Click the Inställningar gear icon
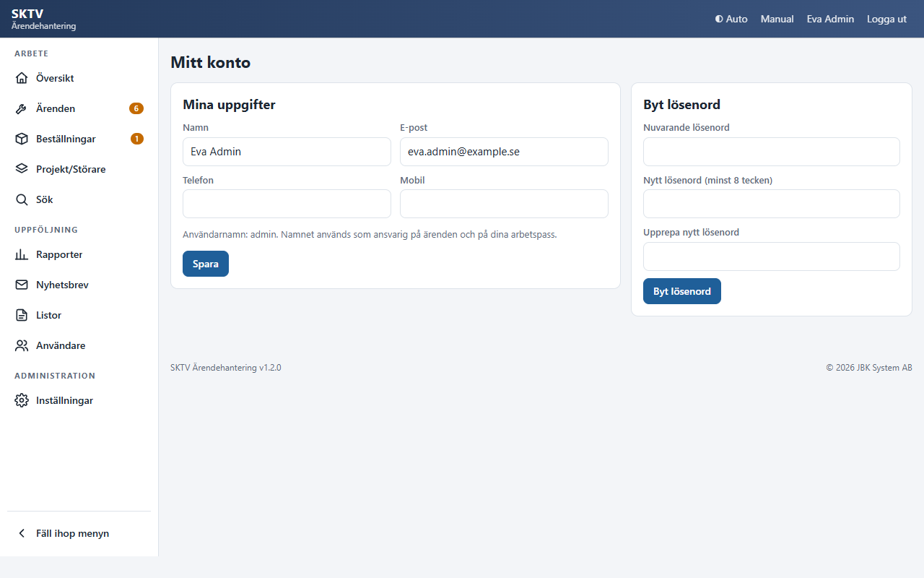924x578 pixels. pyautogui.click(x=22, y=400)
